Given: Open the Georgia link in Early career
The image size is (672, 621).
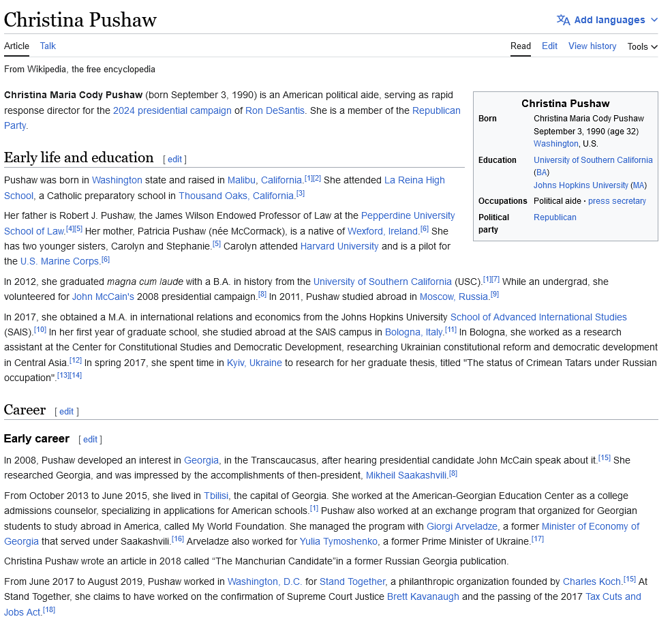Looking at the screenshot, I should click(201, 460).
